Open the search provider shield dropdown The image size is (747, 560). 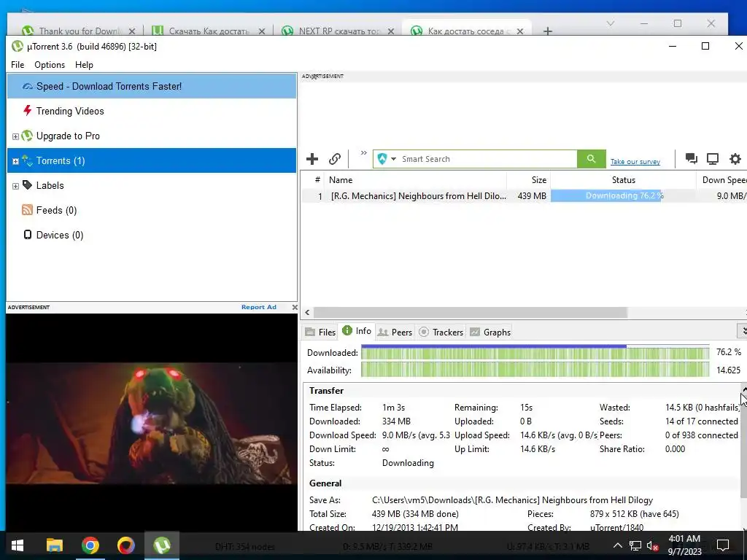(387, 159)
